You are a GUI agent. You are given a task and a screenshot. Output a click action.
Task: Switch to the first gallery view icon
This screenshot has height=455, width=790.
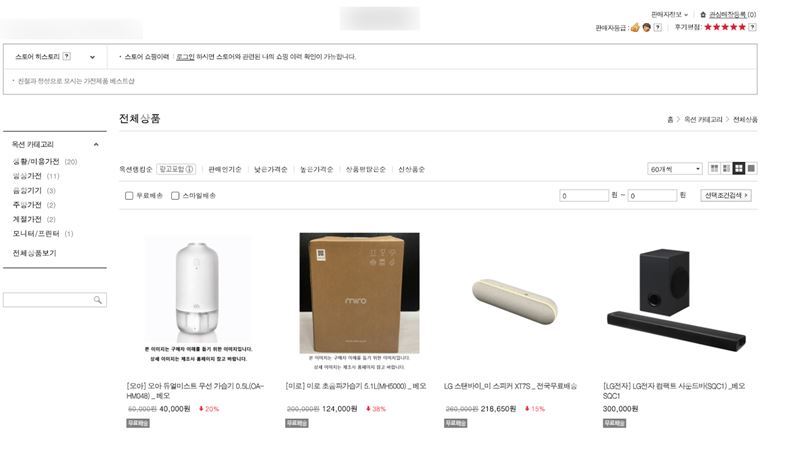tap(714, 168)
